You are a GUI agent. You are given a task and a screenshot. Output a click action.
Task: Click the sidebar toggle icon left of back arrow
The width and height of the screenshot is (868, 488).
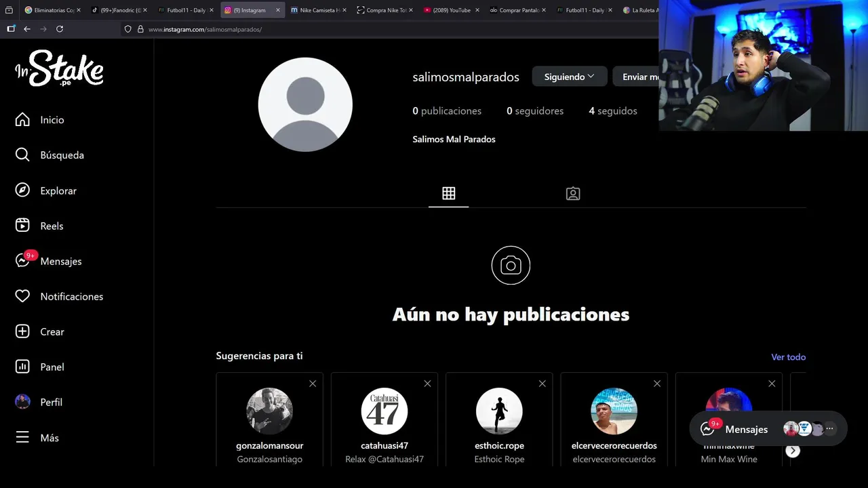[x=10, y=29]
